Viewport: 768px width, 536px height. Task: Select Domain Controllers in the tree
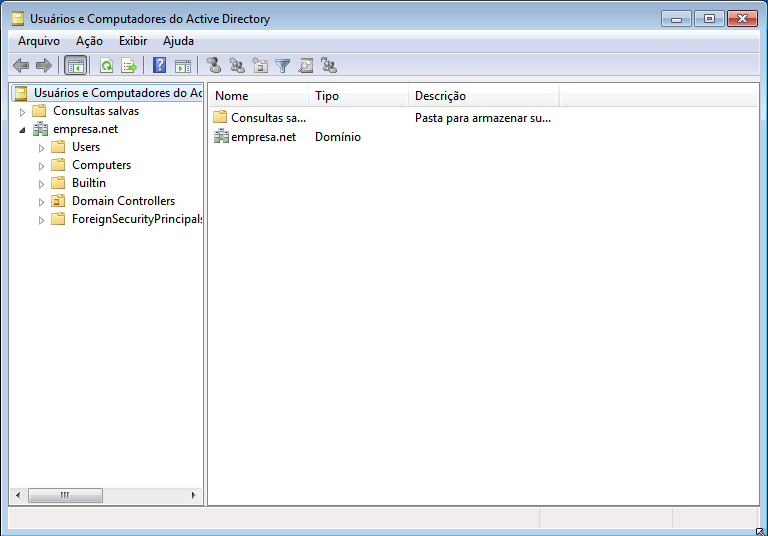coord(123,201)
